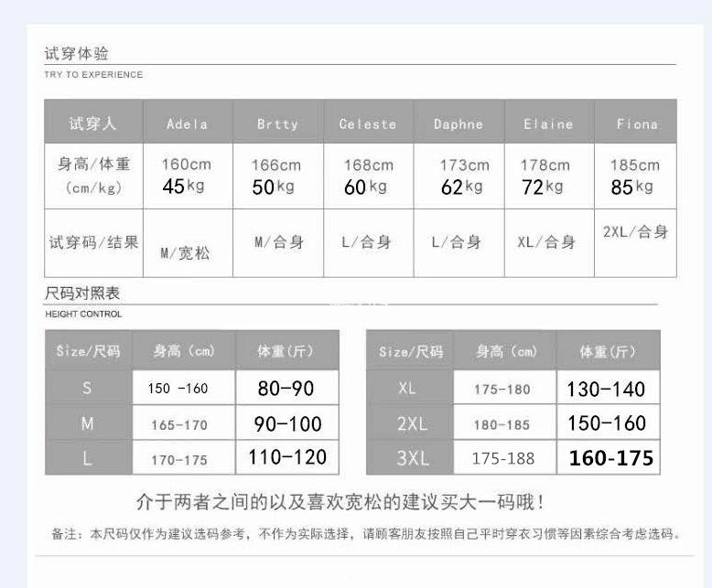The width and height of the screenshot is (712, 588).
Task: Click the 尺码对照表 heading
Action: (x=82, y=294)
